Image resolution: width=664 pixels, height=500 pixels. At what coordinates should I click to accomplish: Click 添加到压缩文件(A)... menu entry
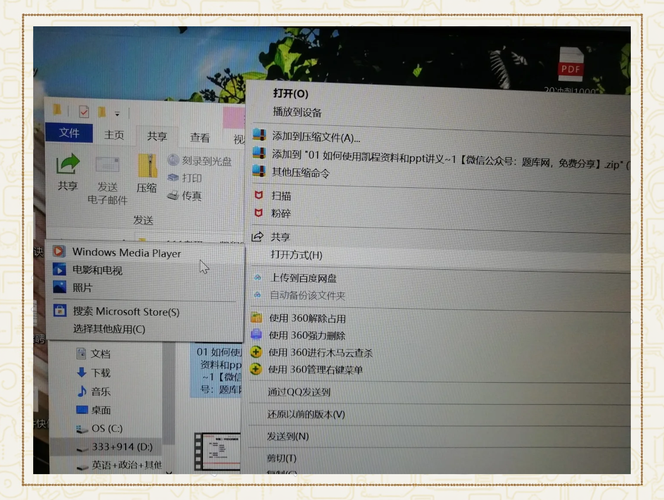tap(316, 137)
